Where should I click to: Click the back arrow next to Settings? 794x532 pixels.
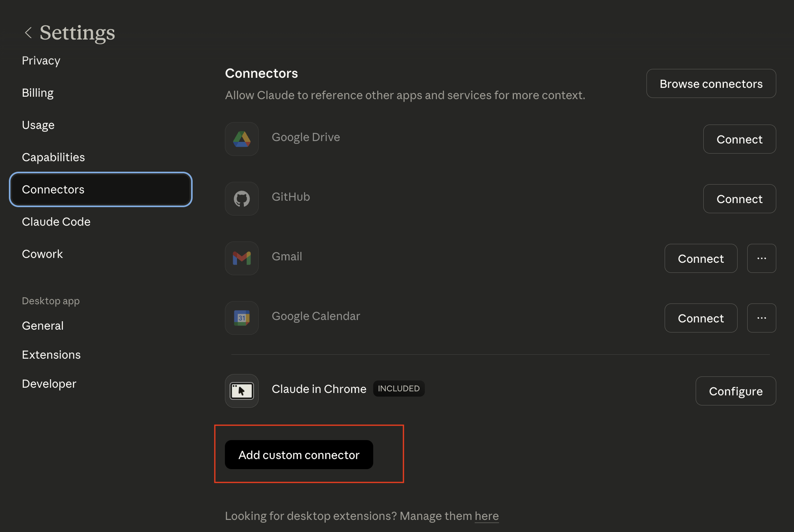coord(28,32)
